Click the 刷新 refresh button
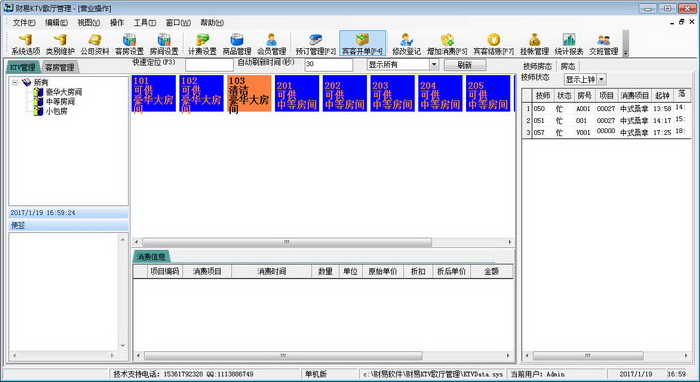The image size is (700, 382). pyautogui.click(x=465, y=65)
